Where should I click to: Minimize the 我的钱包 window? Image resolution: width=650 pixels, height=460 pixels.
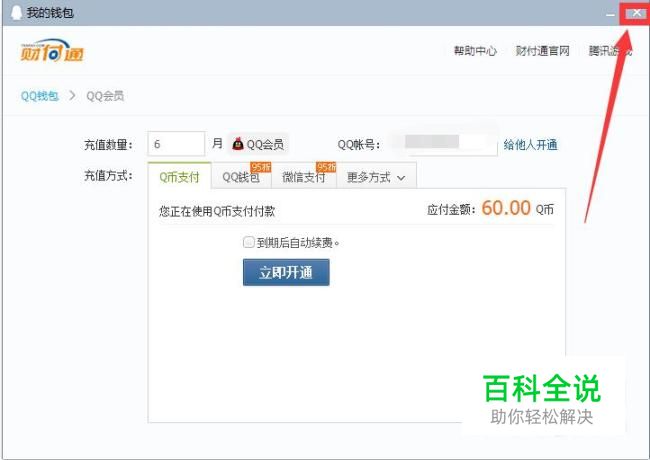(610, 14)
